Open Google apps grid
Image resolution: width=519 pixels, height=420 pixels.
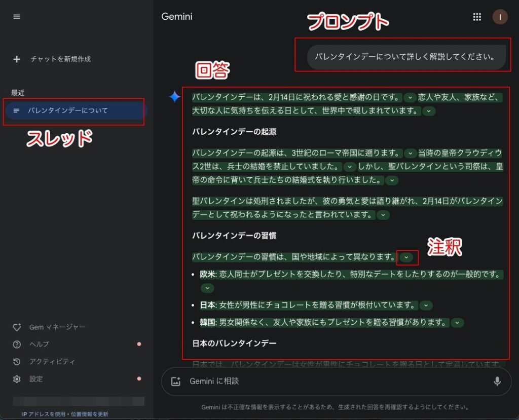coord(477,17)
